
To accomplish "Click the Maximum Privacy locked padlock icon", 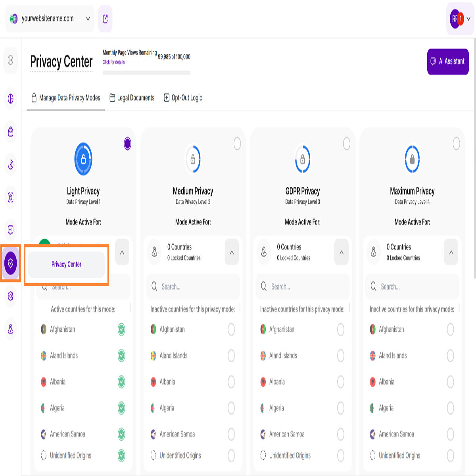I will point(412,159).
